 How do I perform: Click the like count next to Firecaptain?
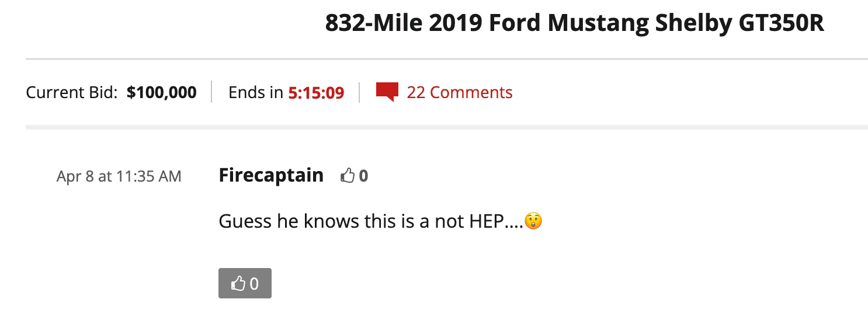coord(363,175)
